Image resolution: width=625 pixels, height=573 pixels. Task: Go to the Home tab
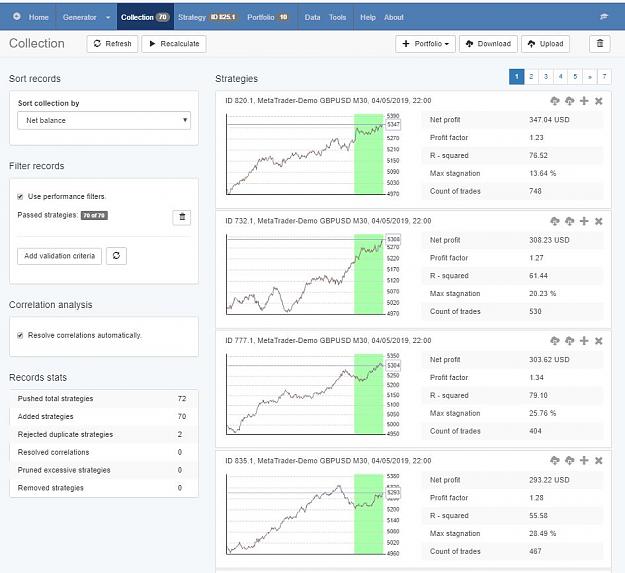[38, 17]
